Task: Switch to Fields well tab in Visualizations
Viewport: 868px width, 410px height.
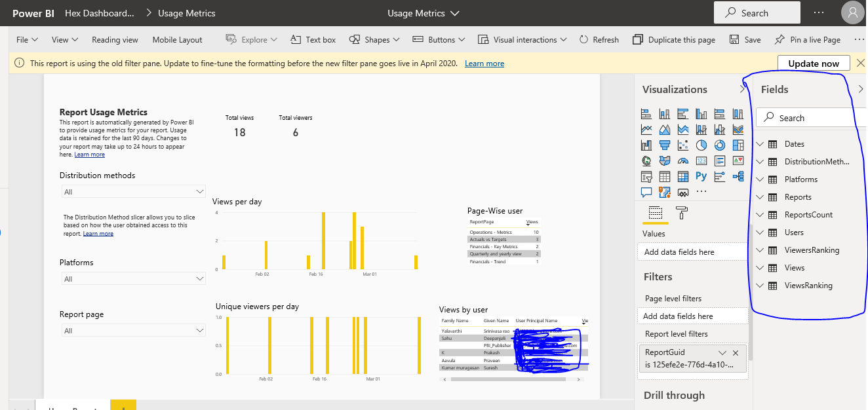Action: (655, 212)
